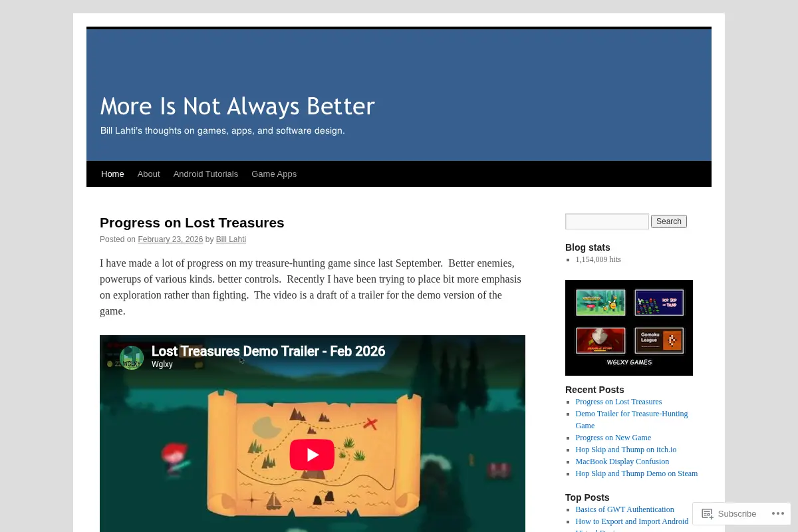Open Hop Skip and Thump on itch.io post

pos(626,450)
